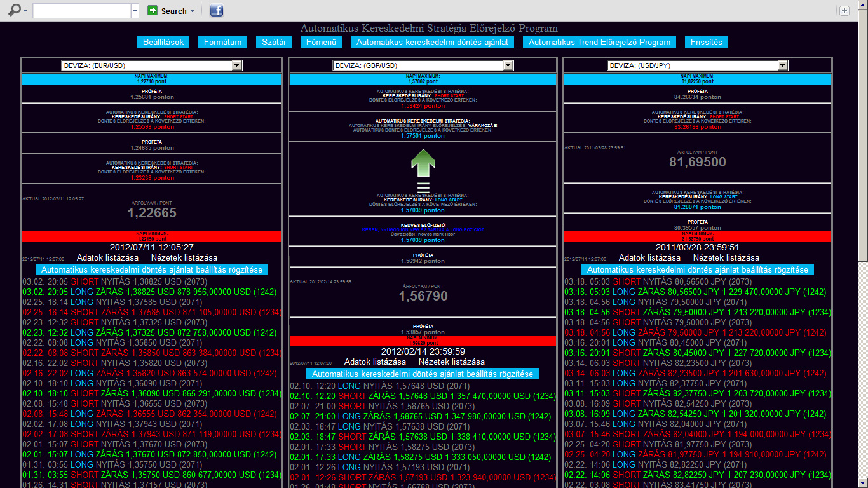Select row 02.03. 18:47 SHORT ZÁRÁS 1,57638
Viewport: 868px width, 488px height.
point(423,437)
